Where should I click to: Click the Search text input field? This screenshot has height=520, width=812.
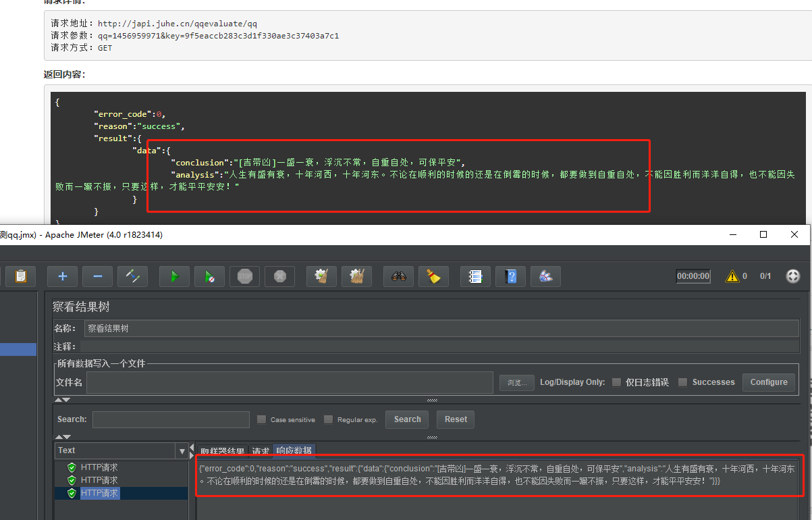(171, 419)
